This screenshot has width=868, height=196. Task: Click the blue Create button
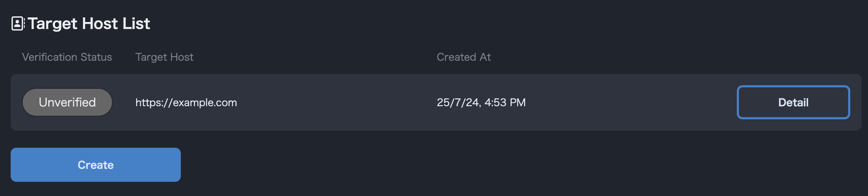coord(96,165)
